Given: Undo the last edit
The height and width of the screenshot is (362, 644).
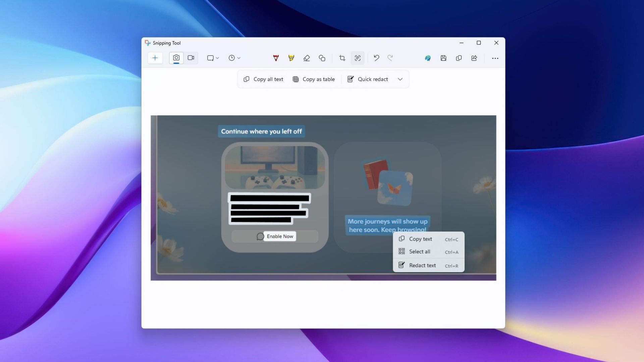Looking at the screenshot, I should coord(376,58).
